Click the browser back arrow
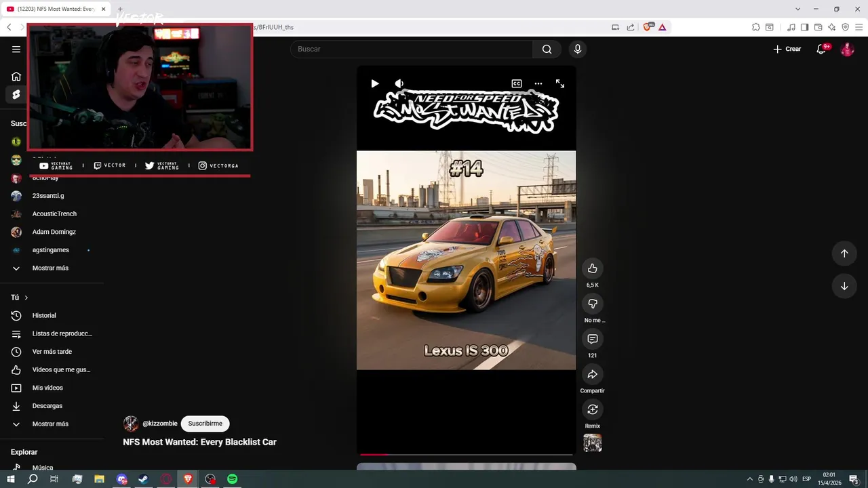This screenshot has width=868, height=488. [x=9, y=27]
